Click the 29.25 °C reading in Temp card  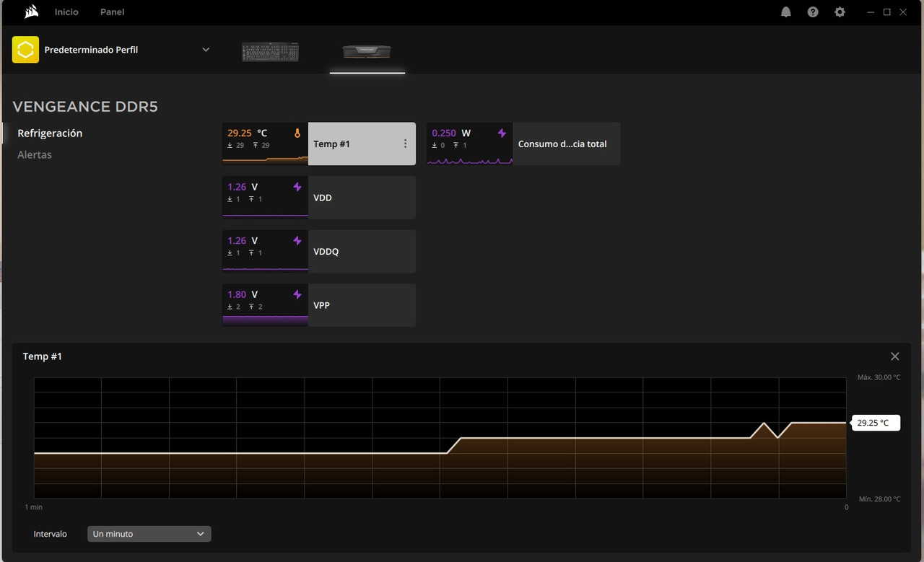coord(247,133)
